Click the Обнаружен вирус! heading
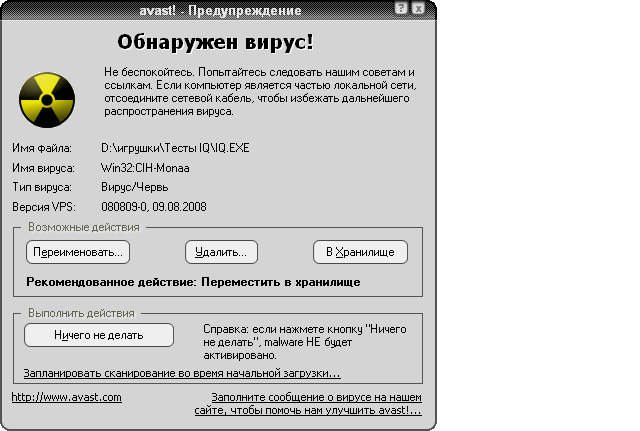This screenshot has width=640, height=431. coord(216,42)
